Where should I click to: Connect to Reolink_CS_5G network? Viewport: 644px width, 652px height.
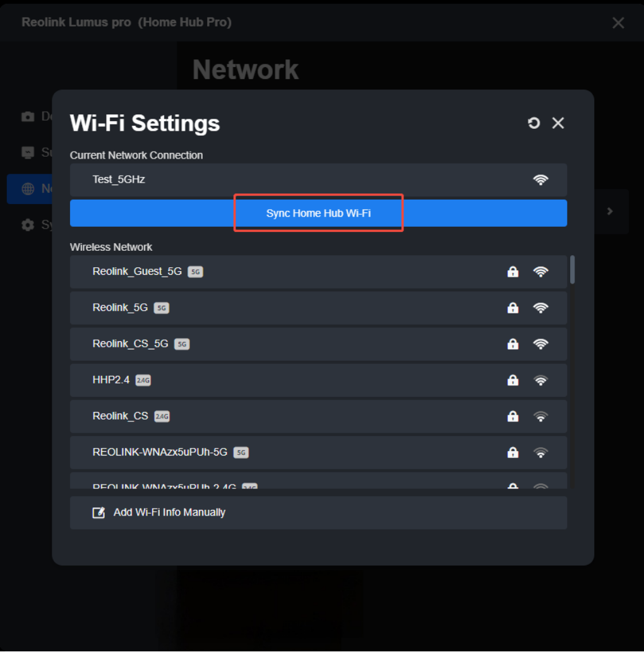coord(318,344)
